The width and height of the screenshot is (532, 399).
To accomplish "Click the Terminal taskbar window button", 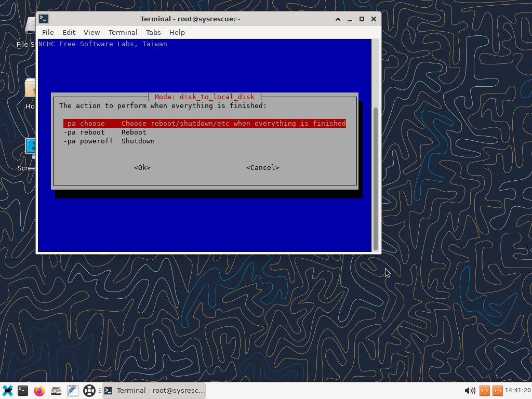I will [154, 390].
